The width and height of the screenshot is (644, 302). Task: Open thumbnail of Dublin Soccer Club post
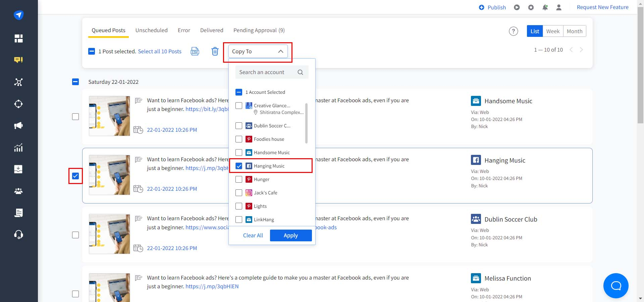point(109,234)
